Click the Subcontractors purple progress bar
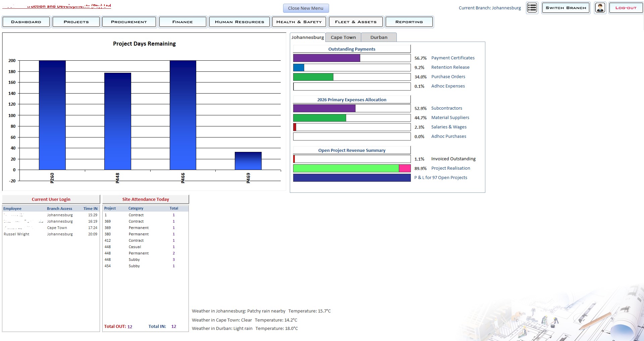This screenshot has height=341, width=644. point(324,108)
